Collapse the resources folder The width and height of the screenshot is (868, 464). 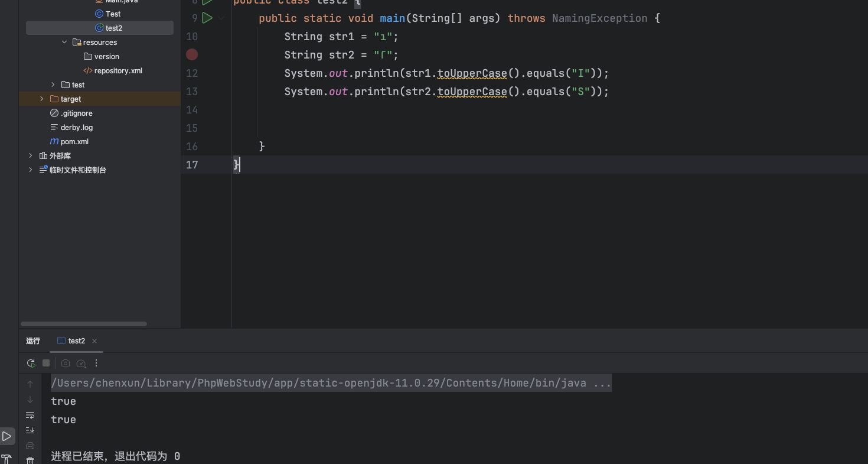tap(64, 42)
